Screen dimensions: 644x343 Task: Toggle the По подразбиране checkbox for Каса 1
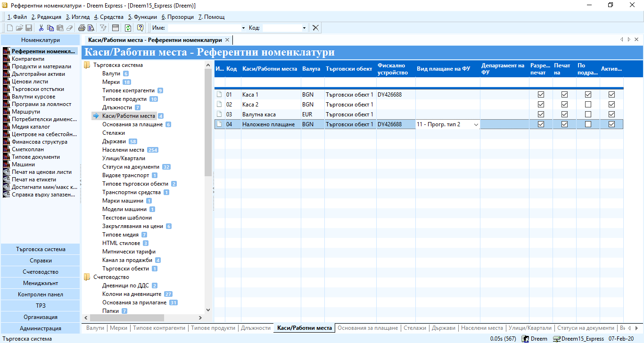point(588,95)
